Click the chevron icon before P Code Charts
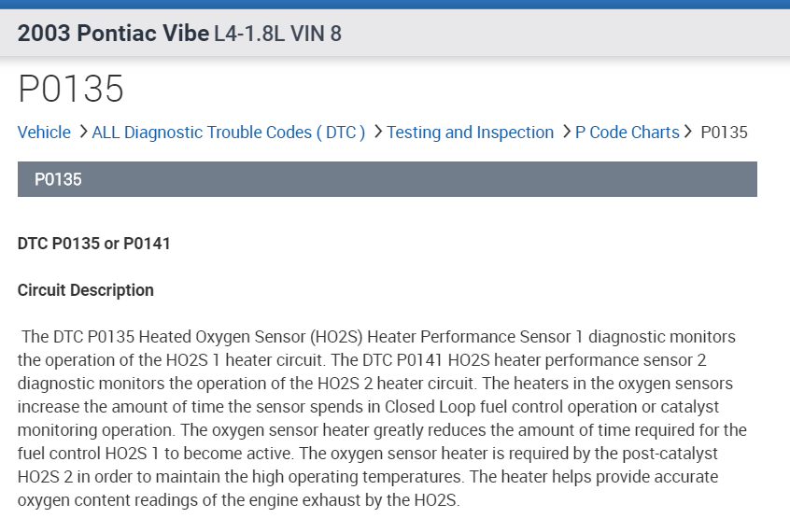The width and height of the screenshot is (790, 532). point(567,132)
